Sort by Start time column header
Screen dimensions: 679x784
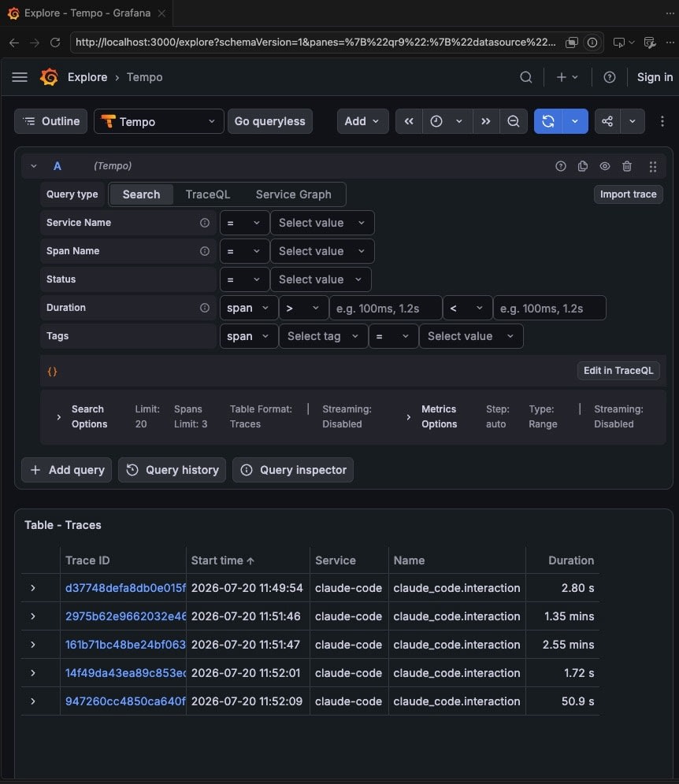(223, 560)
